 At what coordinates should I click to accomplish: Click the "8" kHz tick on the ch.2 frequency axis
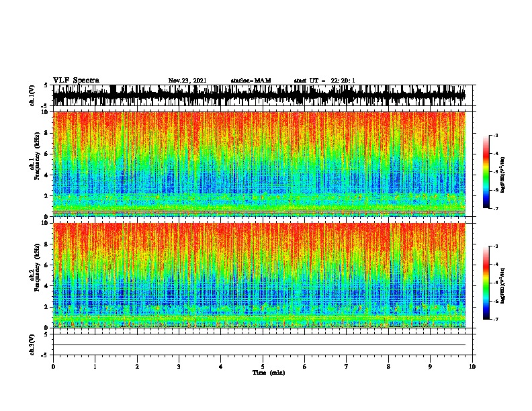click(46, 244)
